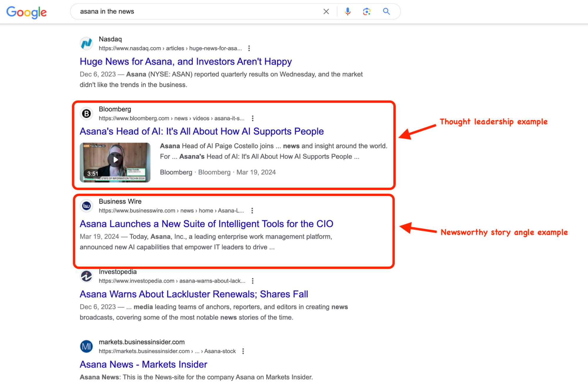
Task: Open 'Asana Warns About Lackluster Renewals; Shares Fall'
Action: [x=194, y=294]
